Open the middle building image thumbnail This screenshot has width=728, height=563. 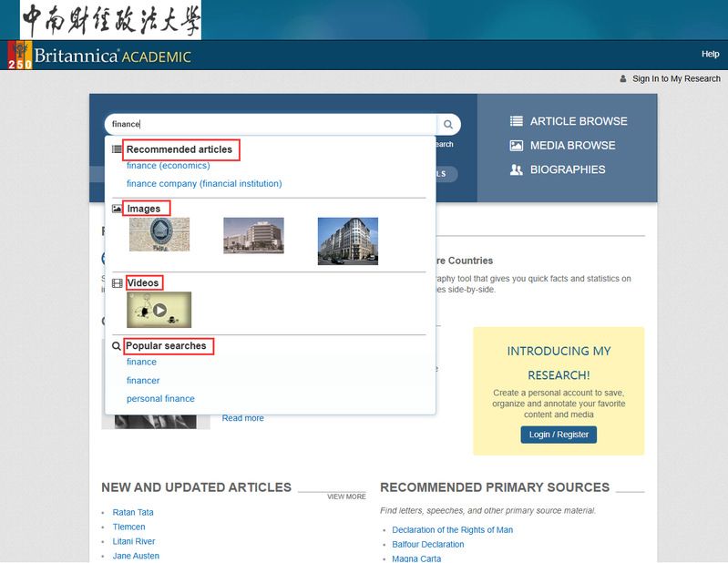pyautogui.click(x=253, y=235)
